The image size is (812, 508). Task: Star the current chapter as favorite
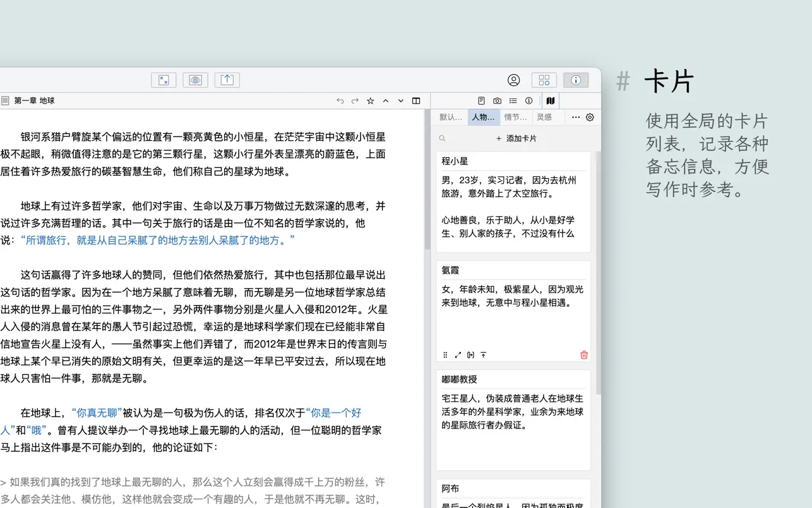click(371, 100)
